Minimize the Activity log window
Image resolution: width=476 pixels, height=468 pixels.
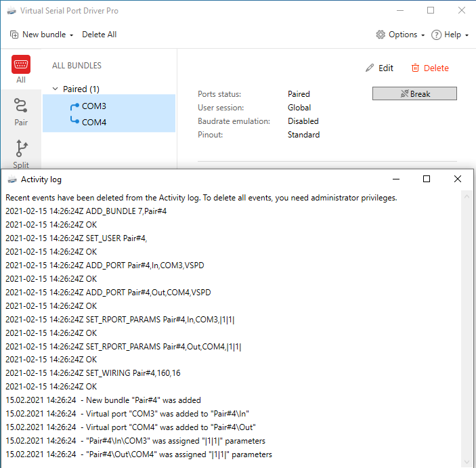pos(396,179)
